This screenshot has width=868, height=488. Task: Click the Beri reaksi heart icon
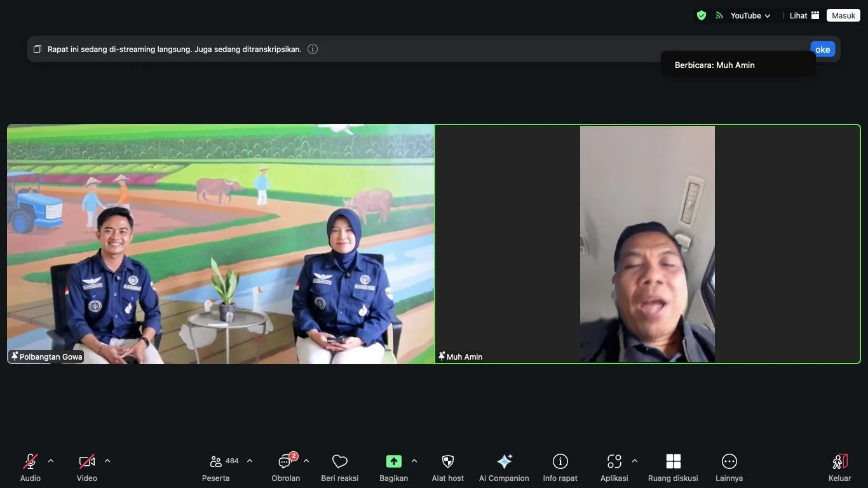pyautogui.click(x=340, y=461)
